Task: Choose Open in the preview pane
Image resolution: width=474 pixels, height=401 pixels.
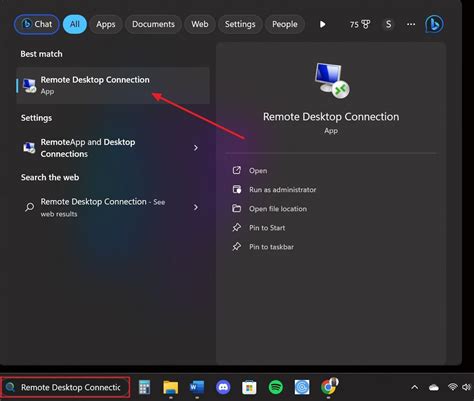Action: pyautogui.click(x=258, y=171)
